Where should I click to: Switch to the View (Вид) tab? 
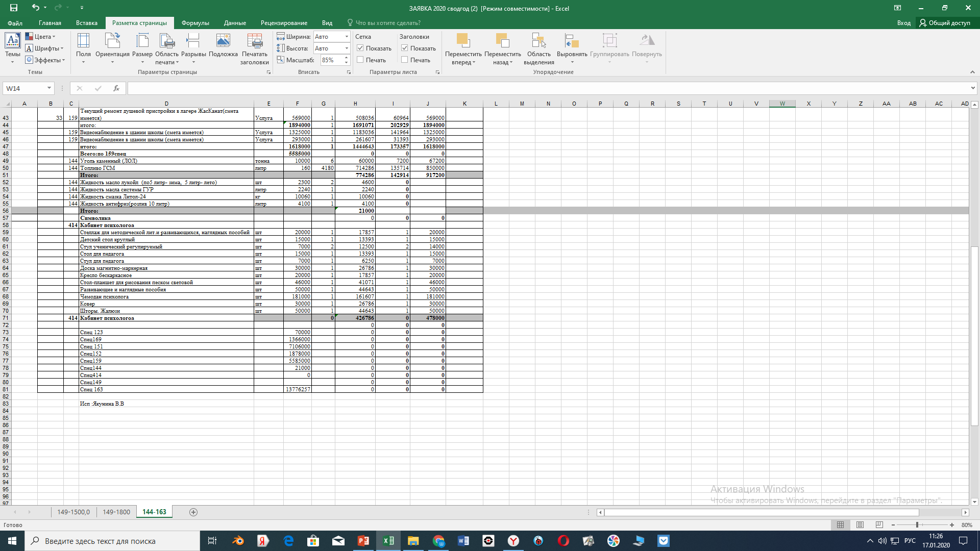tap(327, 23)
